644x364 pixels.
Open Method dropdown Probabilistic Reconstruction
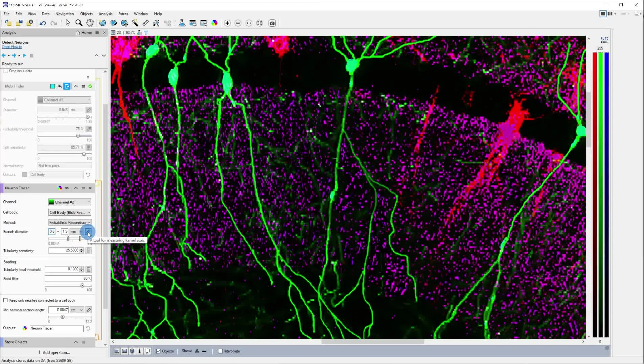[70, 223]
